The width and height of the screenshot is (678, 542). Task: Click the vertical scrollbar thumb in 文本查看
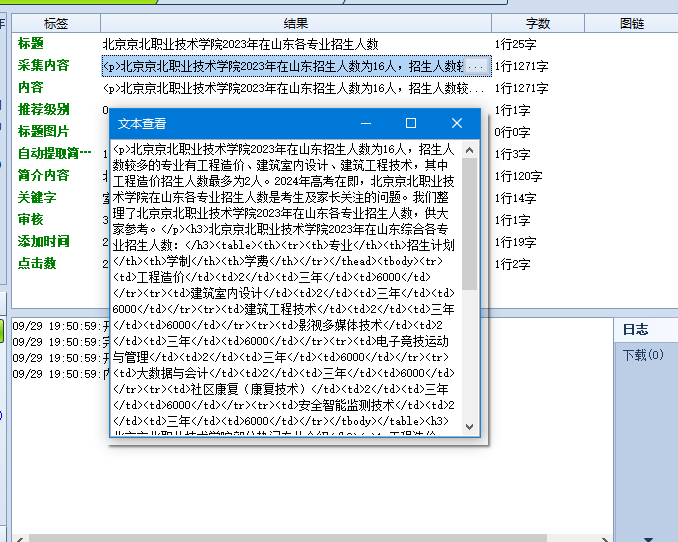470,224
